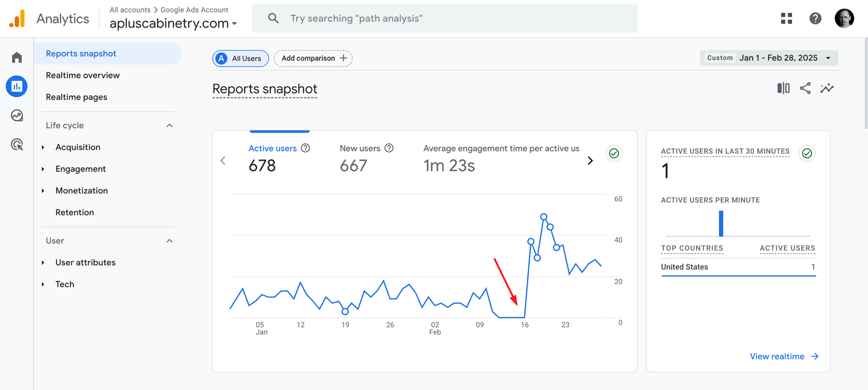This screenshot has height=390, width=868.
Task: Select the Realtime overview menu item
Action: tap(82, 76)
